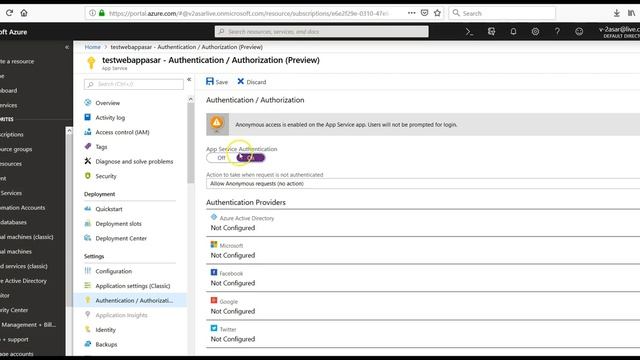Configure Twitter authentication provider
The width and height of the screenshot is (640, 360).
[x=423, y=334]
